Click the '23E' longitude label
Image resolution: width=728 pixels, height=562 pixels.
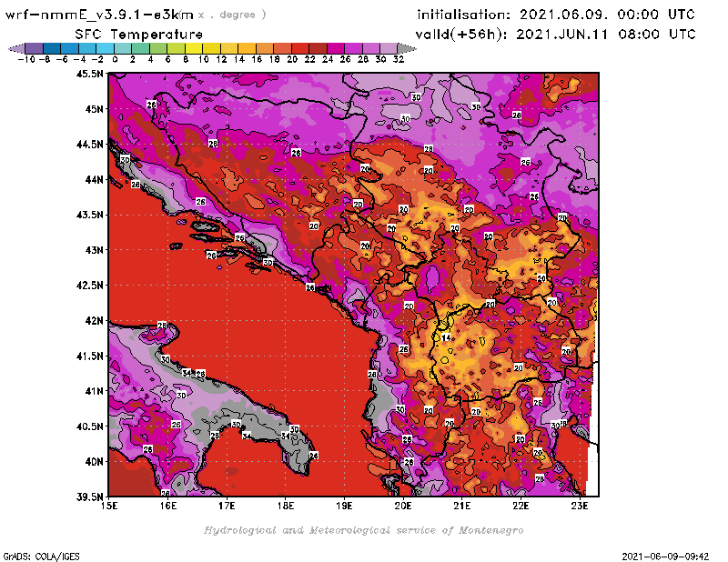coord(580,507)
